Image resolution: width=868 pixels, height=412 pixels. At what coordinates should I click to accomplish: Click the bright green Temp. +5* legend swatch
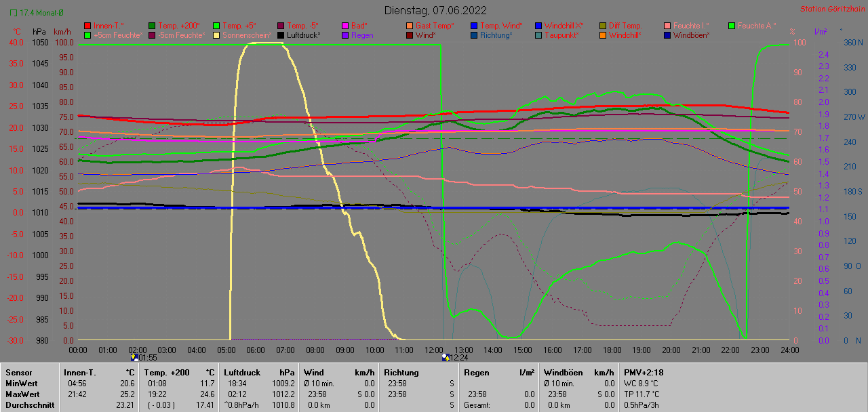(x=216, y=26)
